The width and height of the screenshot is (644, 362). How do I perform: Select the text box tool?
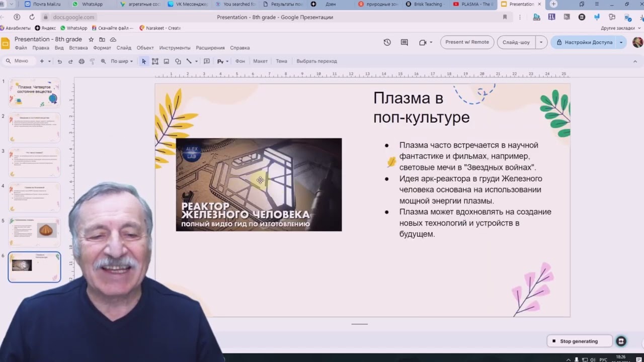pos(155,61)
